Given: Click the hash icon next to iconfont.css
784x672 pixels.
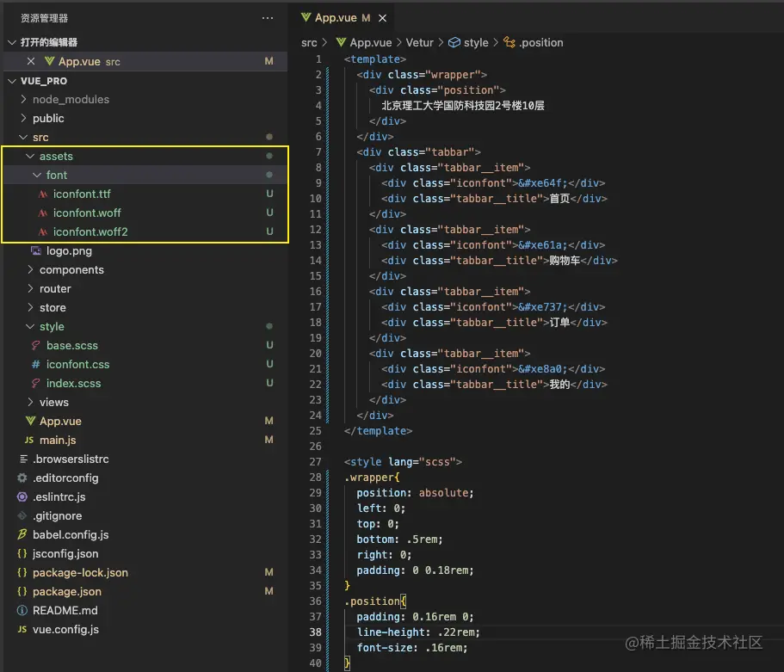Looking at the screenshot, I should pos(35,365).
